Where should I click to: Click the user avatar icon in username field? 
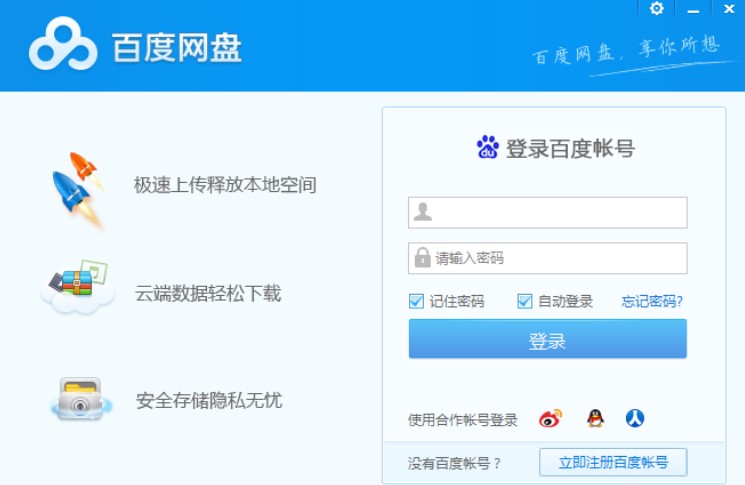[422, 212]
